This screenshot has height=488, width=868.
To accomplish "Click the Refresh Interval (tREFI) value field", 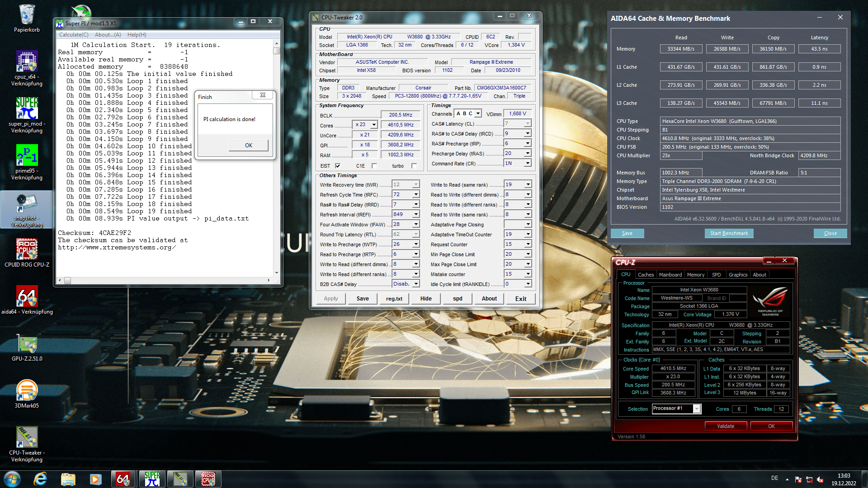I will point(402,214).
